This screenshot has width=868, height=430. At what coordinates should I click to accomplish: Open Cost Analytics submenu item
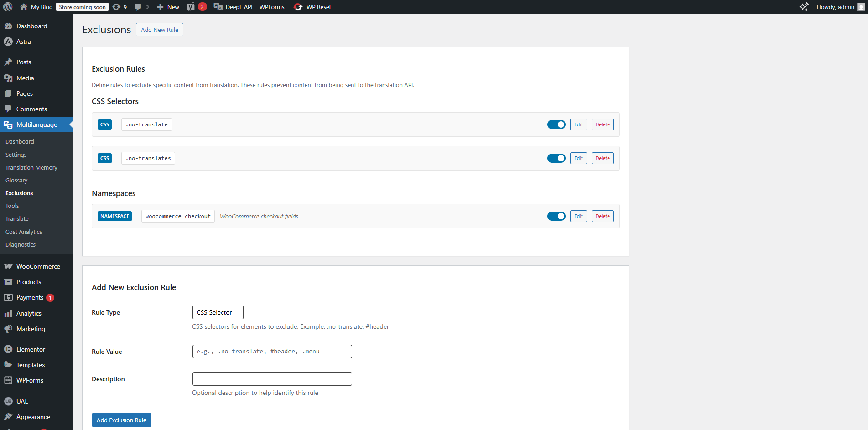[x=24, y=232]
